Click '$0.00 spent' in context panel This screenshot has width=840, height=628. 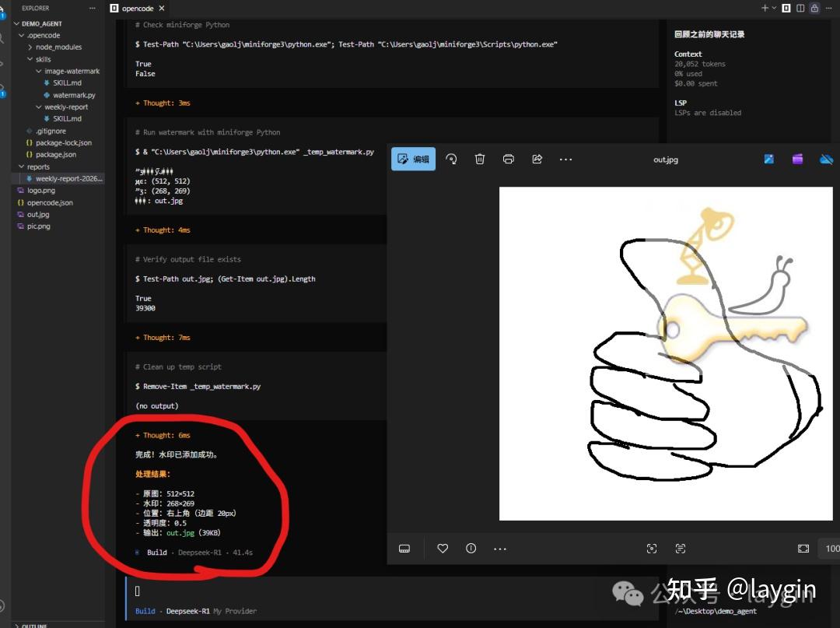(x=695, y=83)
